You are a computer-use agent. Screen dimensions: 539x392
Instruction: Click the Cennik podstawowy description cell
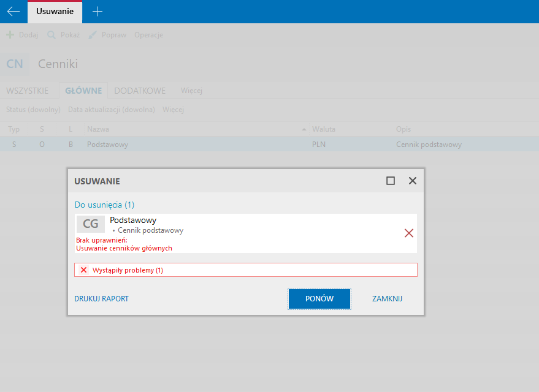429,145
